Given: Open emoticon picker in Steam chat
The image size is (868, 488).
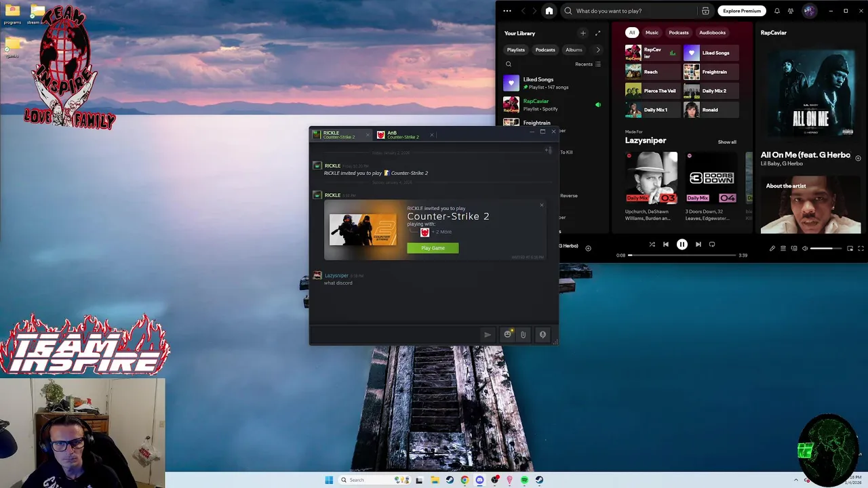Looking at the screenshot, I should tap(507, 335).
